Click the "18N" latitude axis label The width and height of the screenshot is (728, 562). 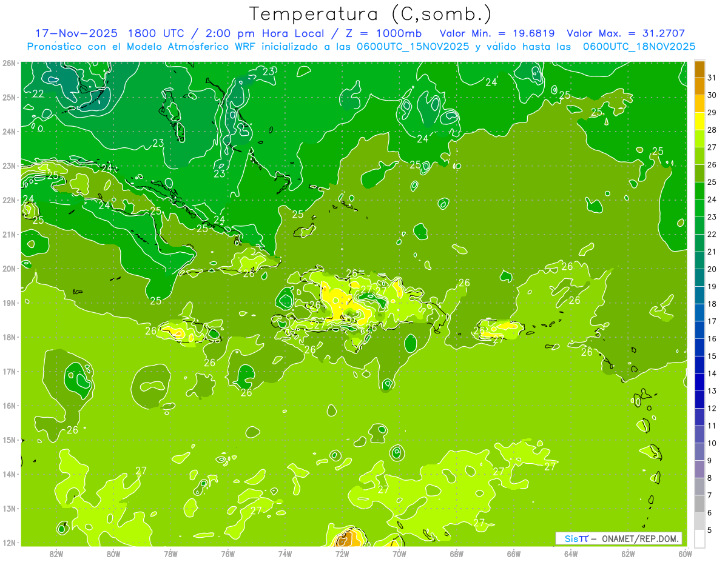[8, 337]
